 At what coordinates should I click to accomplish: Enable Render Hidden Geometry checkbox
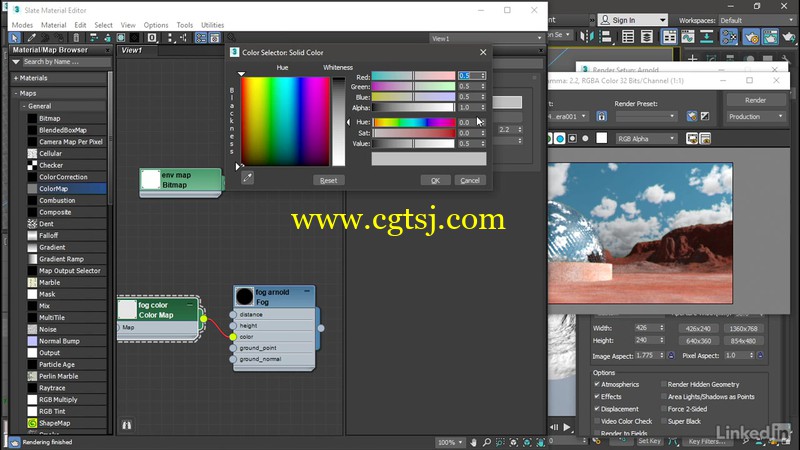coord(664,384)
